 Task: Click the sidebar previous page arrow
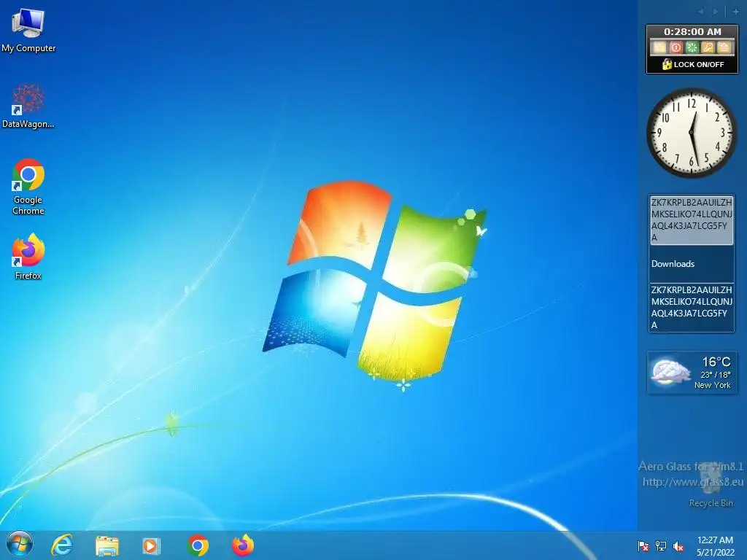pos(701,12)
